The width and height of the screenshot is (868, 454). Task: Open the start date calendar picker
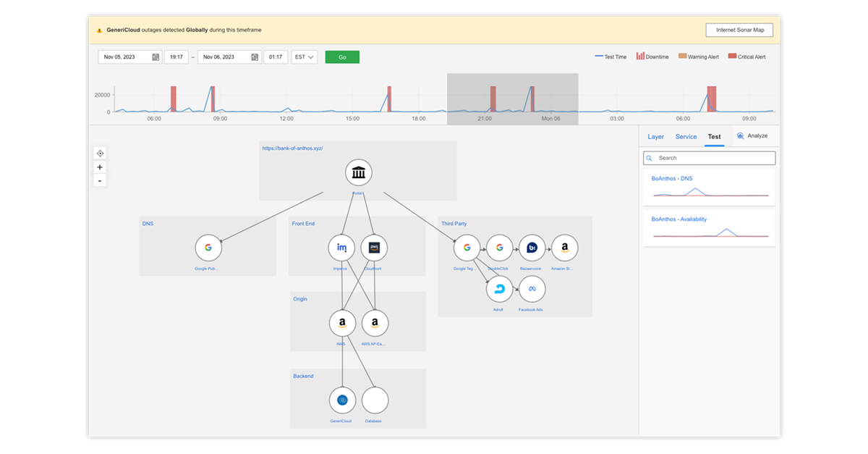155,56
